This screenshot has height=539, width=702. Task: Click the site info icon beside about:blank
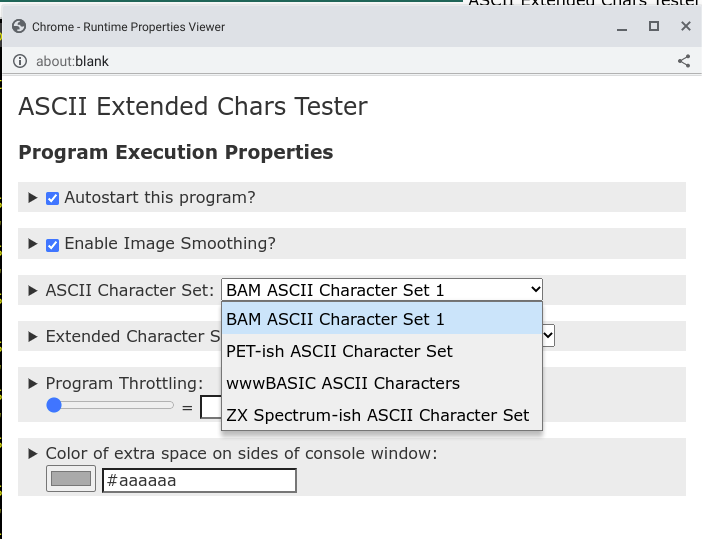tap(20, 61)
